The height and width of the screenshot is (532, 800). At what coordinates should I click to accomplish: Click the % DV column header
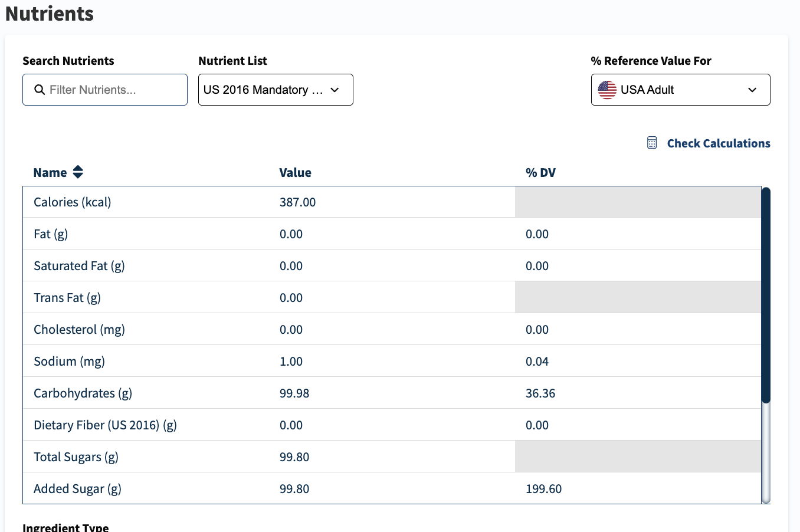coord(540,173)
